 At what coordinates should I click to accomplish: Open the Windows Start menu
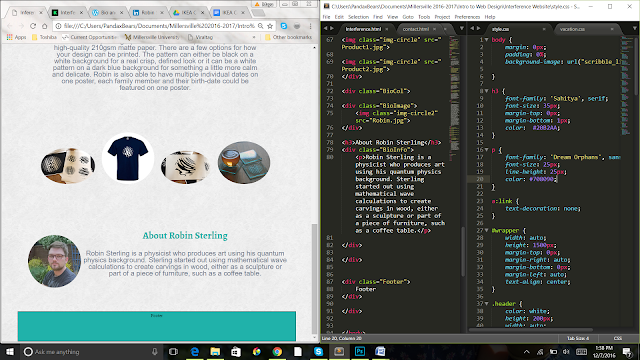[x=9, y=351]
